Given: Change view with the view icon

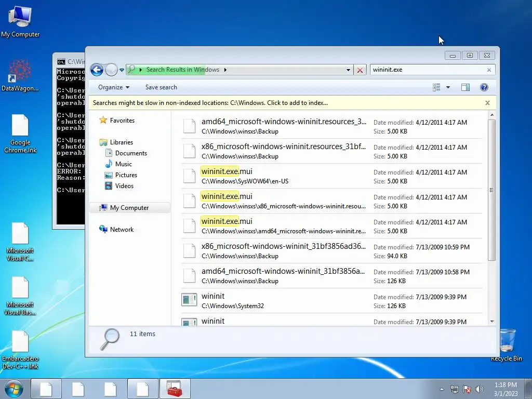Looking at the screenshot, I should tap(436, 87).
